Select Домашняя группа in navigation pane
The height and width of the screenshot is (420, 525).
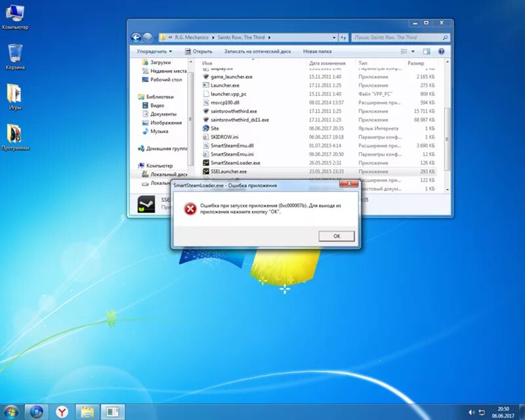(x=167, y=148)
